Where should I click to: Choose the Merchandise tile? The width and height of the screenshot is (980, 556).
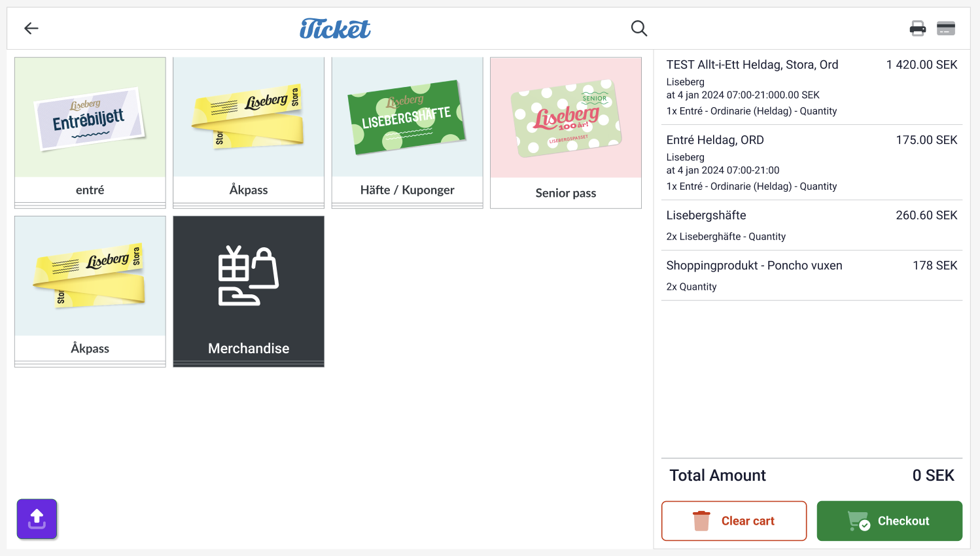point(249,292)
